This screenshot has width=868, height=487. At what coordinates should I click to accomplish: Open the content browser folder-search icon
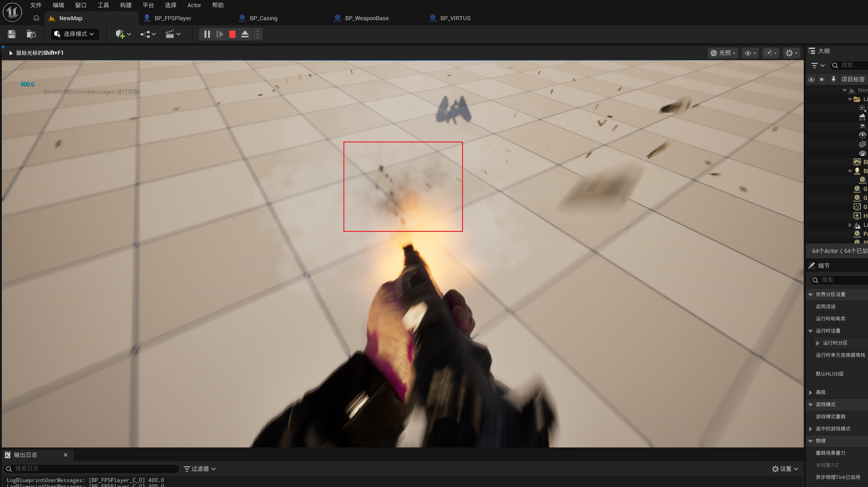(31, 34)
